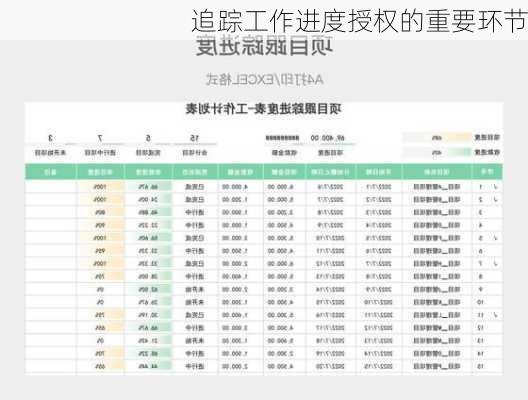Click row 1's start date 2022/7/1

click(379, 187)
